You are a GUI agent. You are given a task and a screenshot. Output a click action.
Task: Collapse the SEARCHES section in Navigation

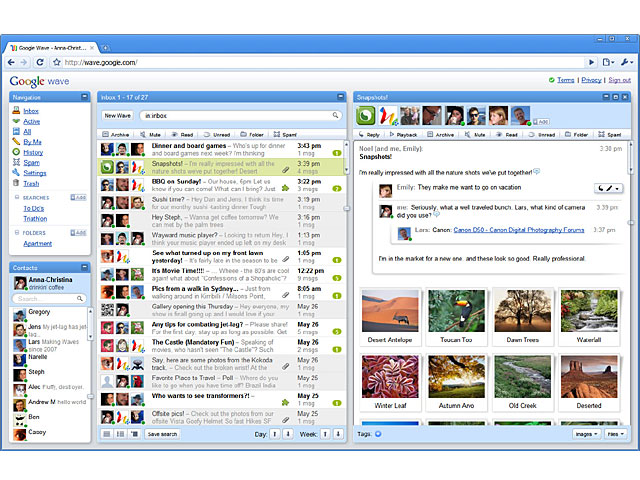coord(16,198)
